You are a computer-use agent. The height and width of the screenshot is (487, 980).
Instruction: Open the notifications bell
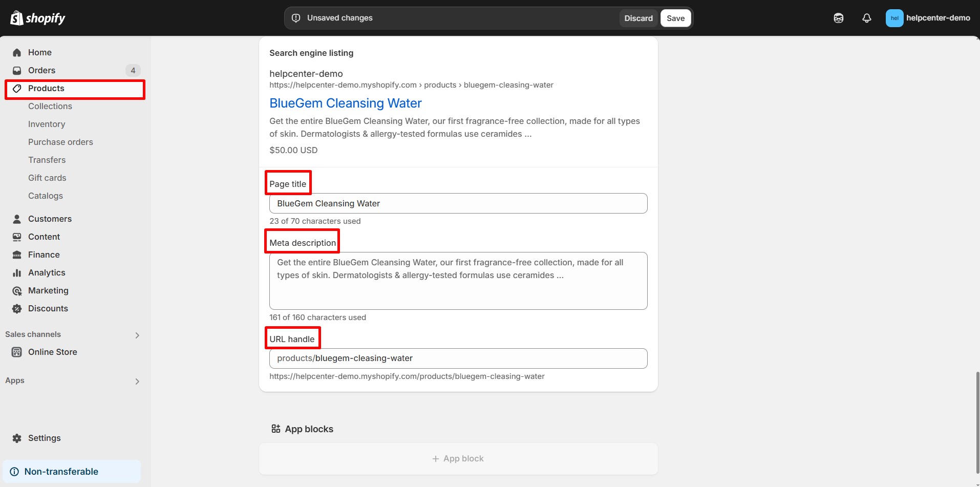point(866,18)
